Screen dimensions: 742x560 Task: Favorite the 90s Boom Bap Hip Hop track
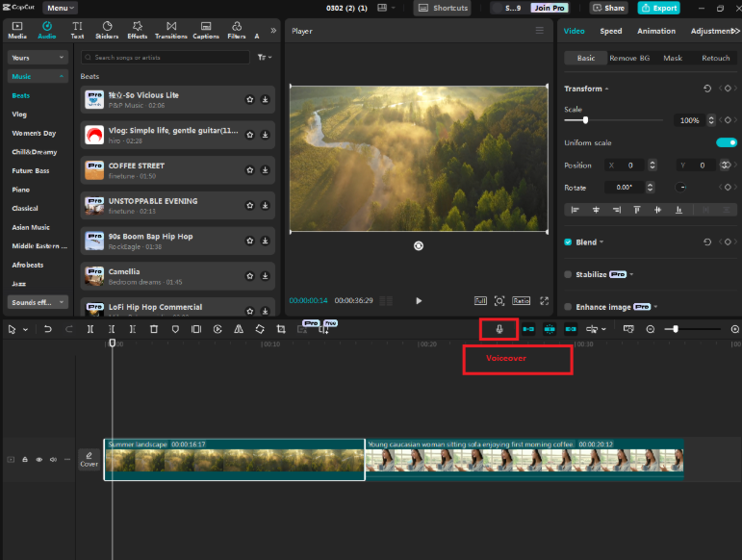(250, 241)
